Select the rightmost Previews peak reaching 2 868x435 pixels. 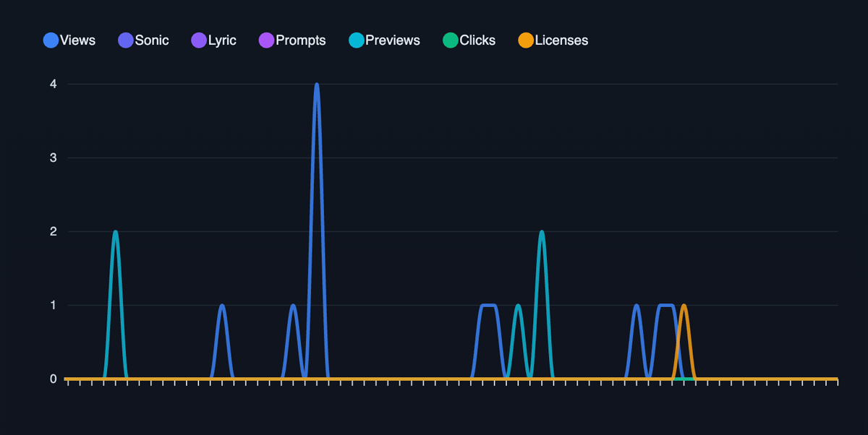tap(541, 232)
